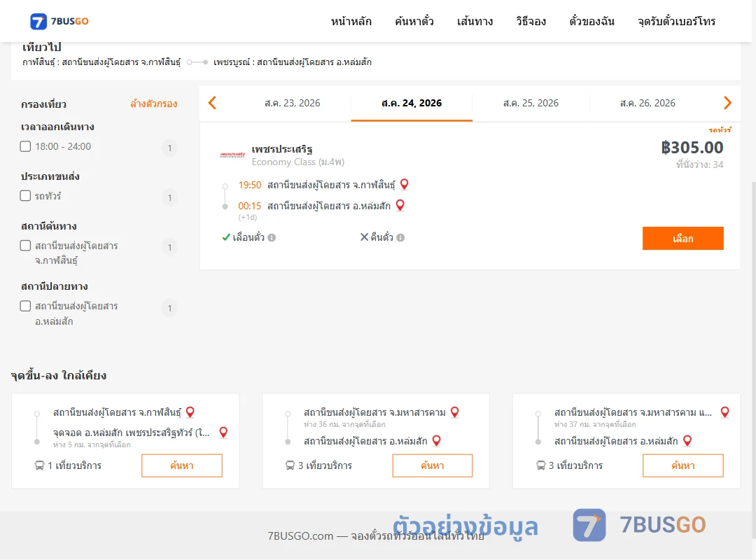Tick the รถทัวร์ transport type filter
Viewport: 756px width, 560px height.
[26, 196]
